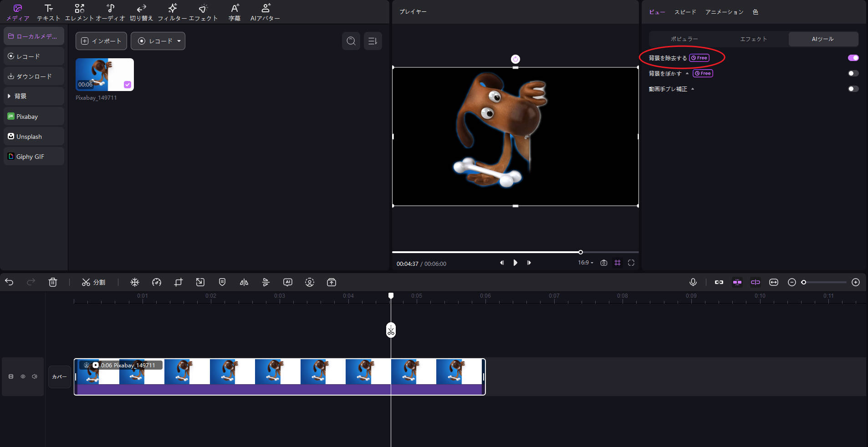Open the 切り替え transitions tab
Viewport: 868px width, 447px height.
click(141, 13)
